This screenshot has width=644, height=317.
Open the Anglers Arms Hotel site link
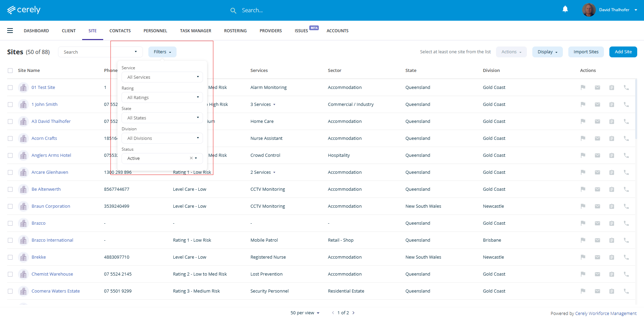click(x=51, y=155)
